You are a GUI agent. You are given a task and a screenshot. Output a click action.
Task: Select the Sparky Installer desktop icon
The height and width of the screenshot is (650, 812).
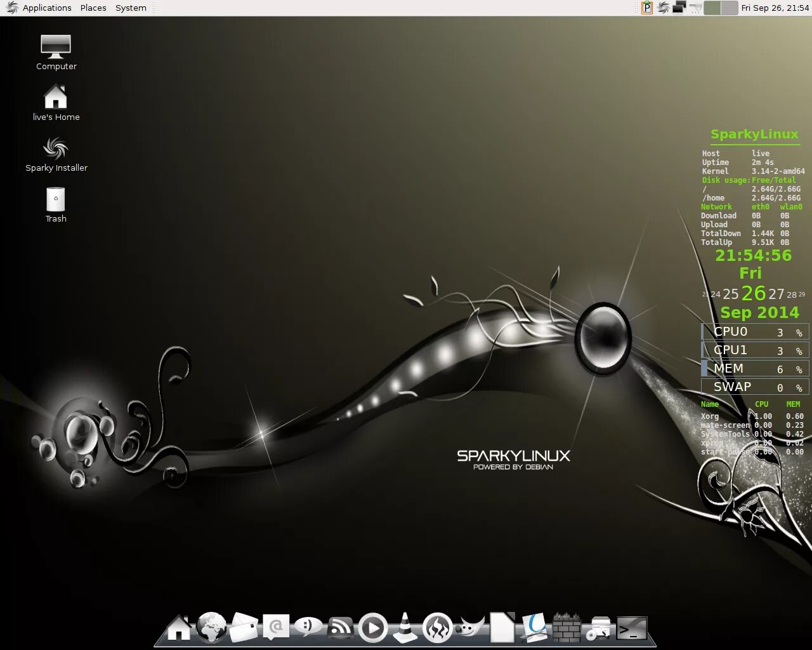tap(56, 154)
